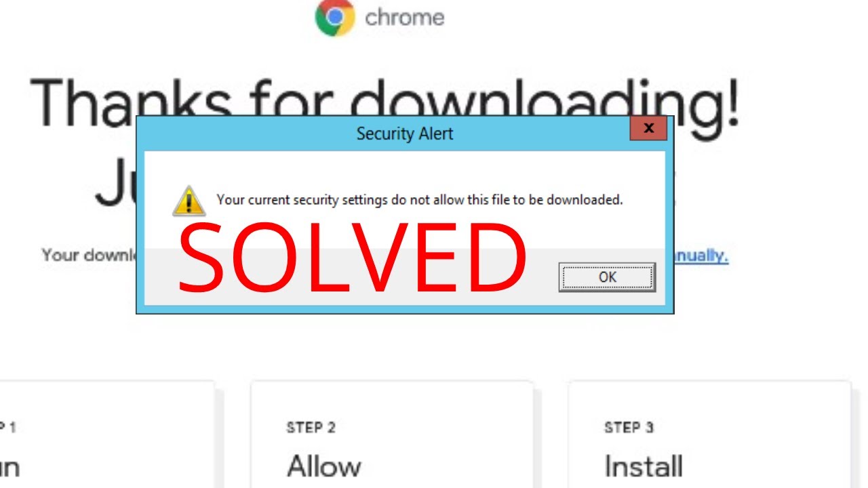Click the Install step heading
Image resolution: width=868 pixels, height=488 pixels.
(x=643, y=466)
